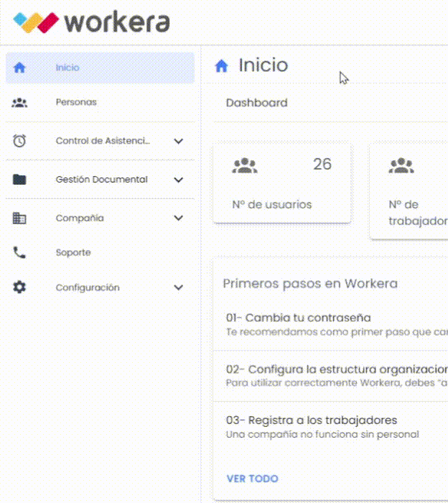Expand the Control de Asistencia chevron
Viewport: 448px width, 503px height.
[x=179, y=142]
